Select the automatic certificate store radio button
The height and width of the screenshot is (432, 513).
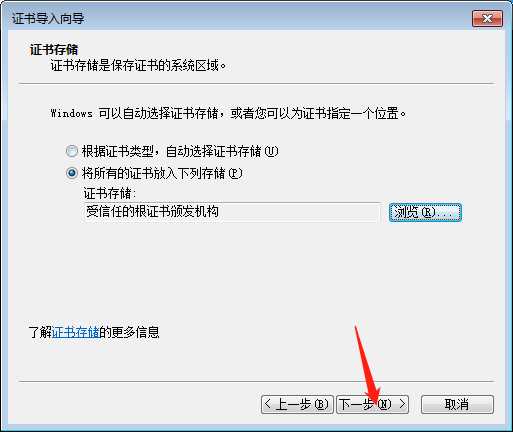[x=72, y=151]
